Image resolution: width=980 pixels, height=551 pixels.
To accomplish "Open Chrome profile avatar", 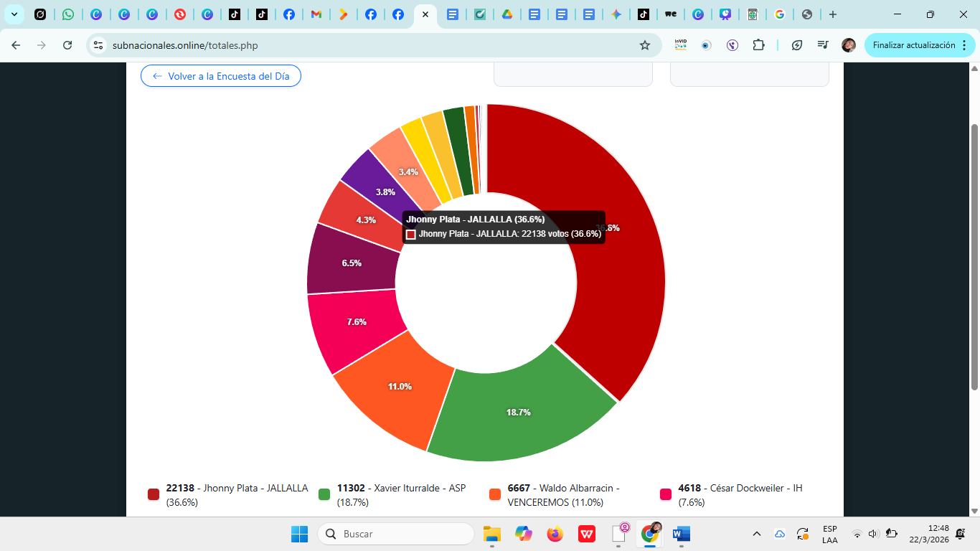I will click(848, 45).
